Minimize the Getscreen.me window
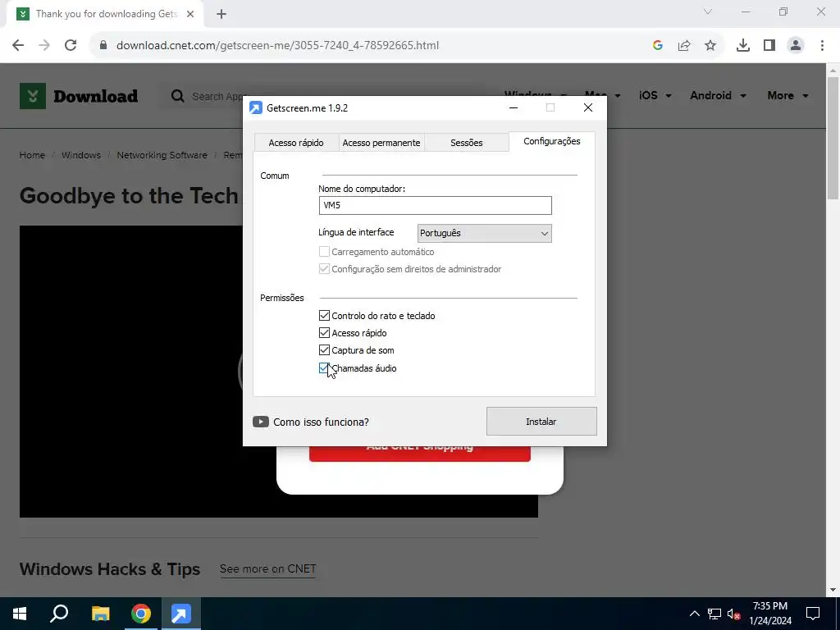 click(x=514, y=107)
